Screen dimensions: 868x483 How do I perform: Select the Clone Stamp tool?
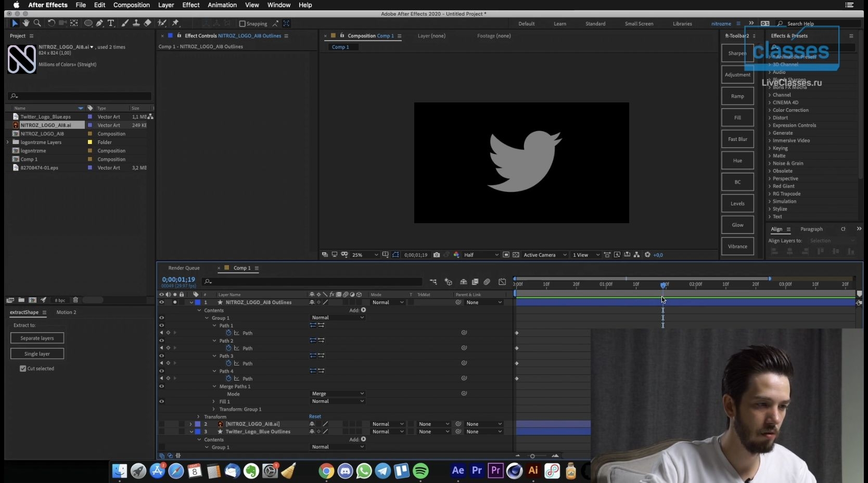(x=136, y=23)
